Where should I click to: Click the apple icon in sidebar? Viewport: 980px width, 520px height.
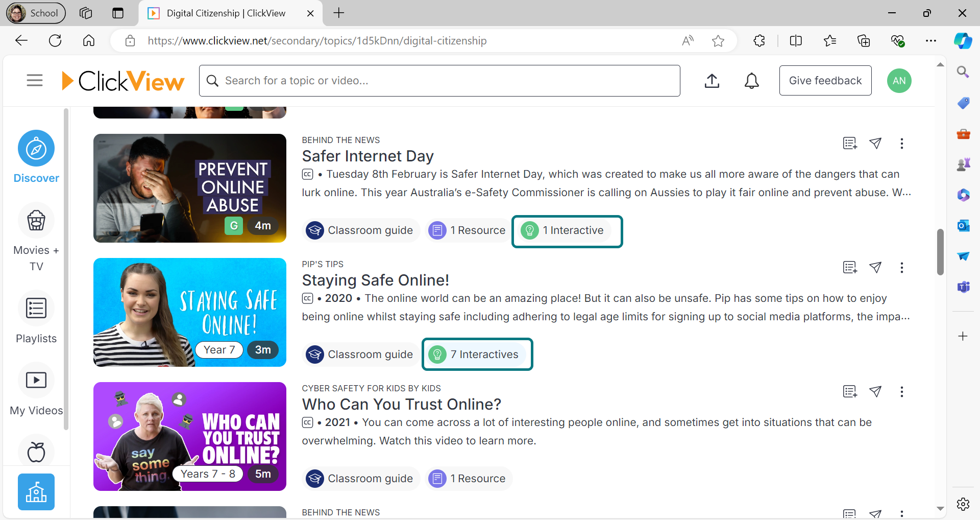pos(36,452)
